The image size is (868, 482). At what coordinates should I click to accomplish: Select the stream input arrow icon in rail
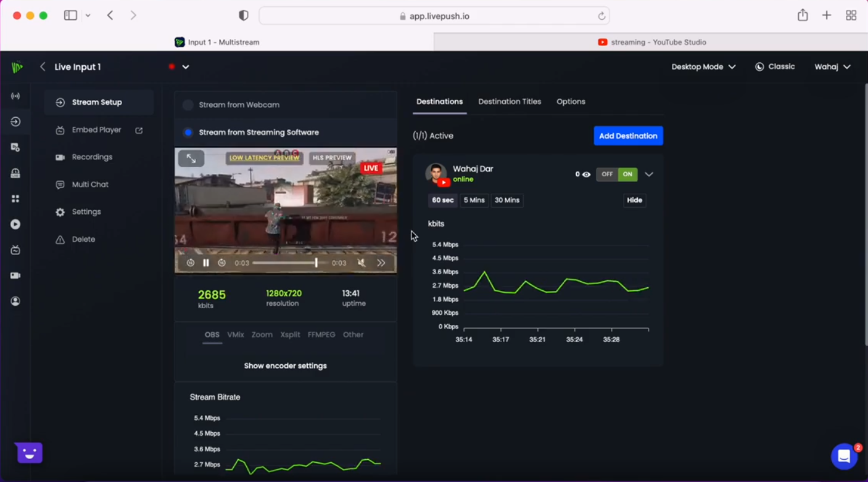tap(15, 122)
